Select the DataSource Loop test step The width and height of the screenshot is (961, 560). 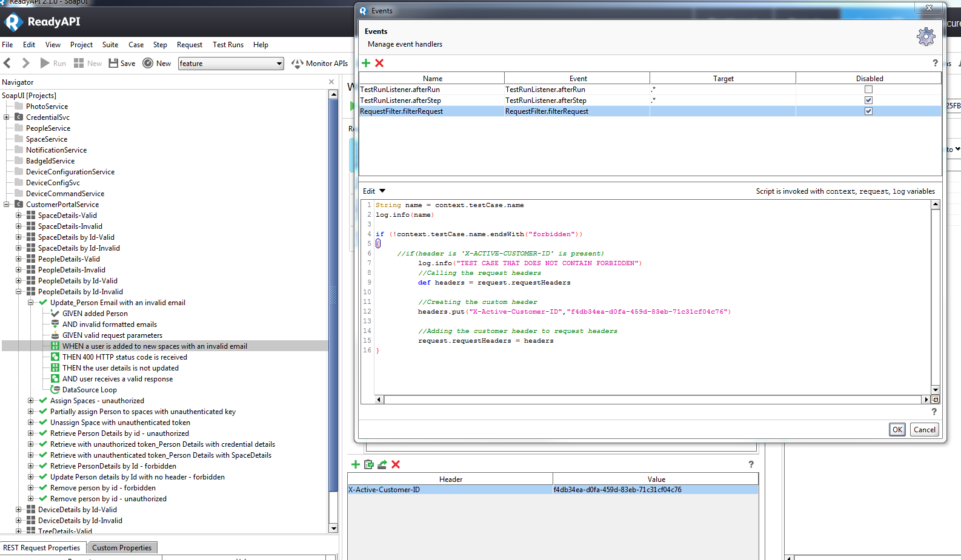click(89, 390)
